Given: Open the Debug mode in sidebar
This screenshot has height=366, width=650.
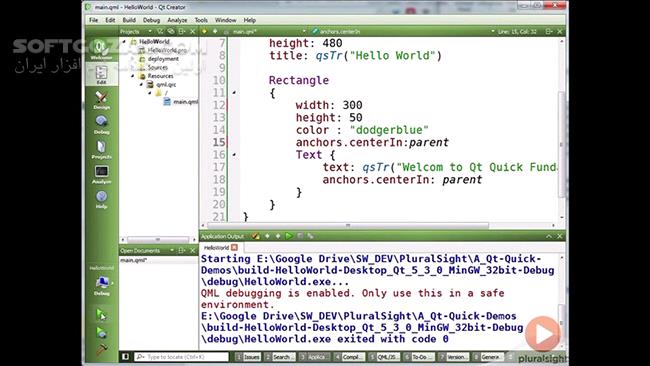Looking at the screenshot, I should coord(101,125).
